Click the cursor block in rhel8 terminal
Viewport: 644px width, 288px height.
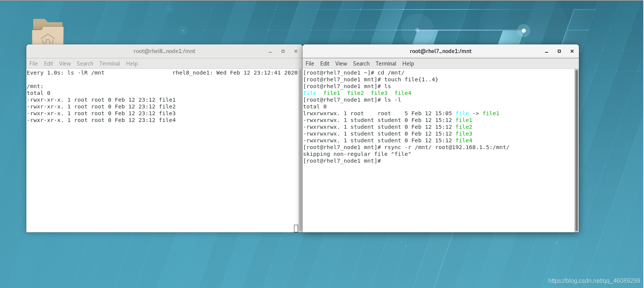[x=296, y=229]
